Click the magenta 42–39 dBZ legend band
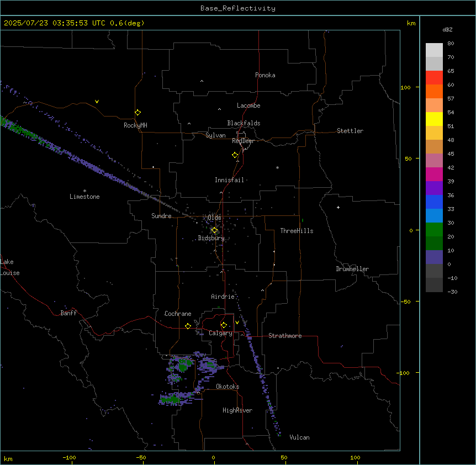This screenshot has width=476, height=465. pos(434,174)
